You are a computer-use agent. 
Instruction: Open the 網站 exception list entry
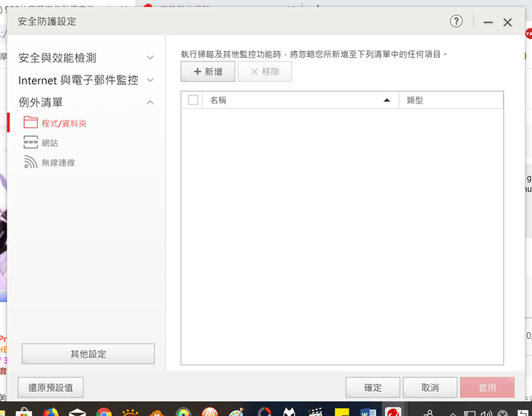click(50, 143)
